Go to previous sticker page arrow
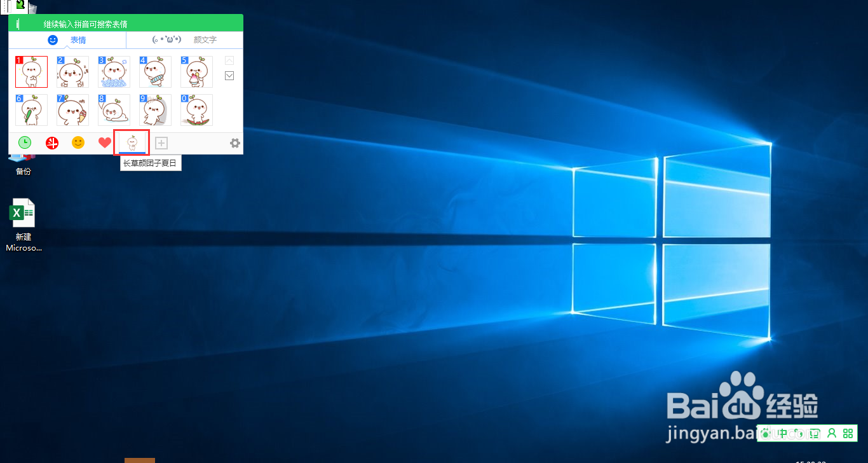Screen dimensions: 868x463 coord(229,60)
